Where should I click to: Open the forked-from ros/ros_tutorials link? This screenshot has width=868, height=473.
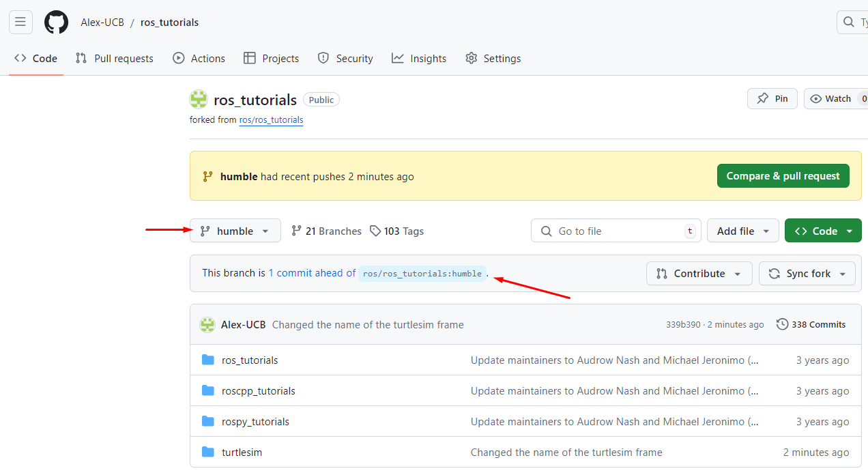(x=271, y=120)
